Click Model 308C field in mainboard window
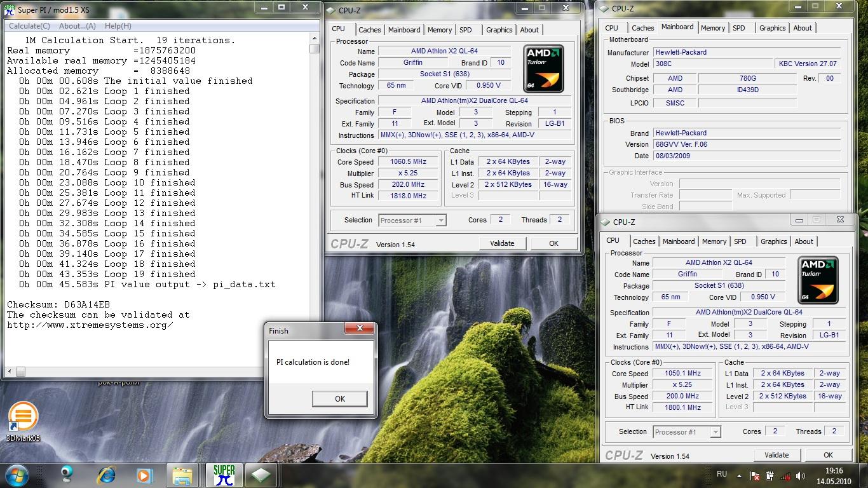 click(713, 64)
